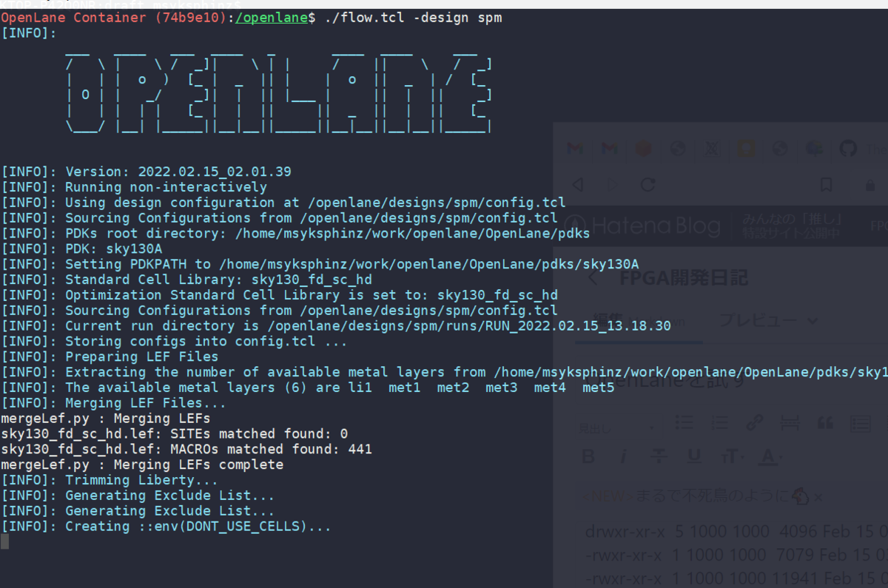Insert numbered list in Hatena editor

point(720,422)
